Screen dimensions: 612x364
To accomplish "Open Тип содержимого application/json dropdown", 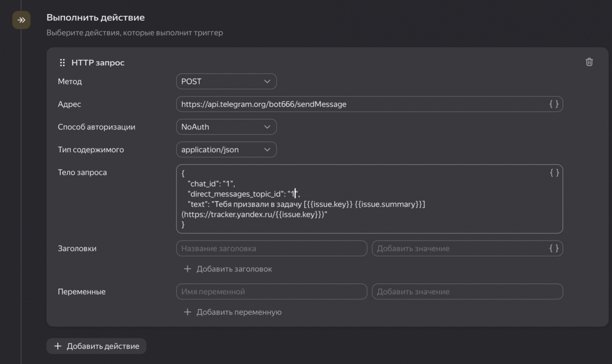I will point(226,150).
